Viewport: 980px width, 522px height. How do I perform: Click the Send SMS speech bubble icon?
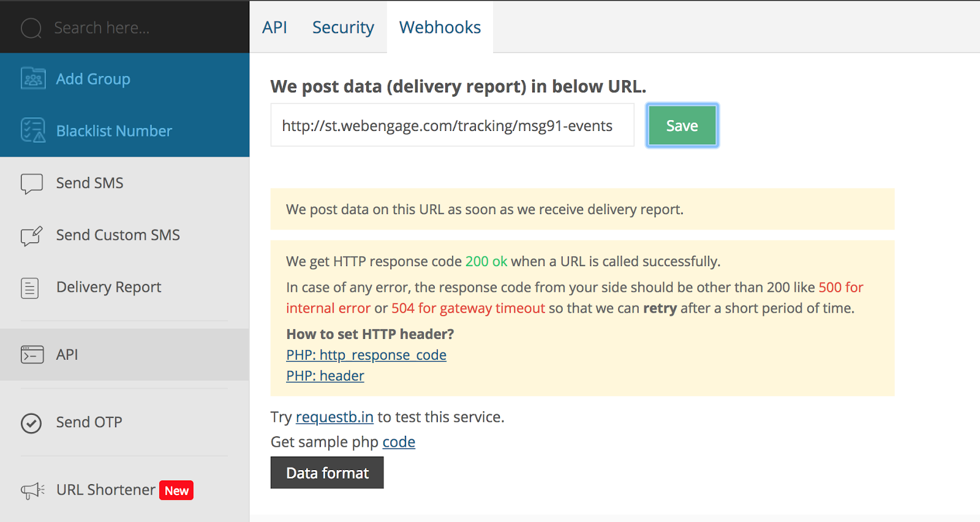32,184
